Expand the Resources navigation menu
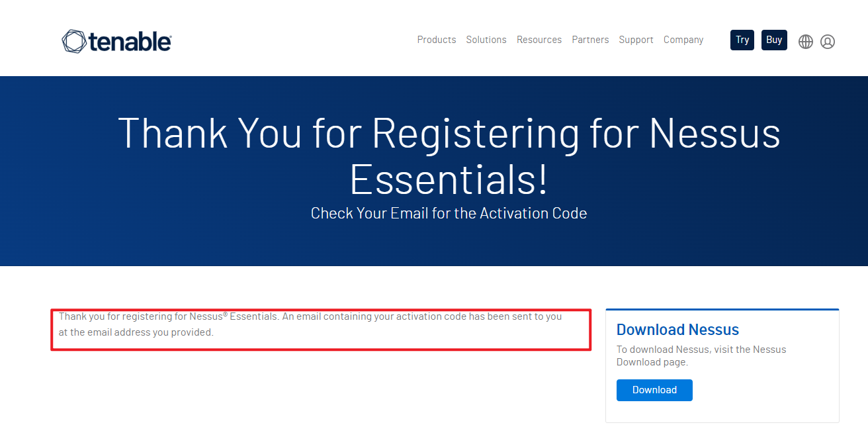 tap(539, 40)
